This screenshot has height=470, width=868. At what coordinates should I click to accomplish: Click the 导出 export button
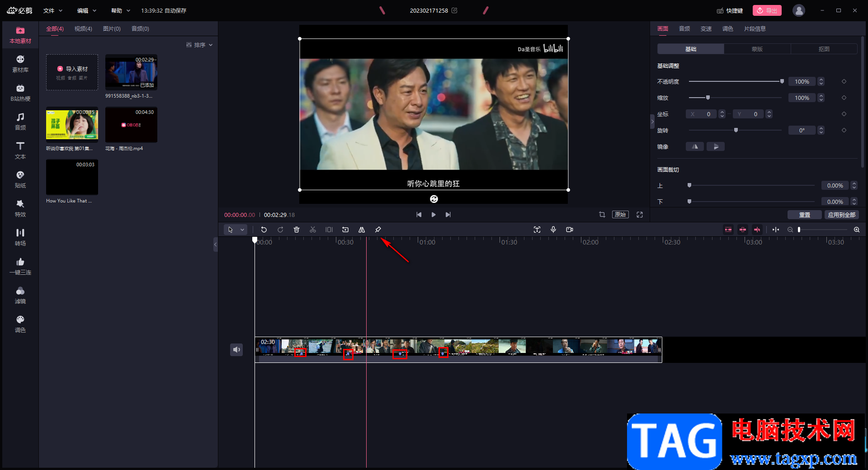click(x=767, y=10)
